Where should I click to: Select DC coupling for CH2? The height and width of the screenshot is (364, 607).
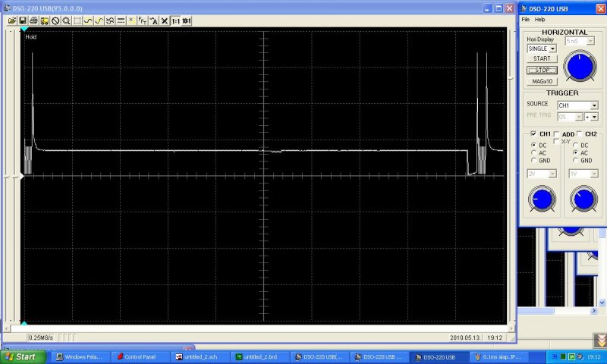(x=576, y=145)
